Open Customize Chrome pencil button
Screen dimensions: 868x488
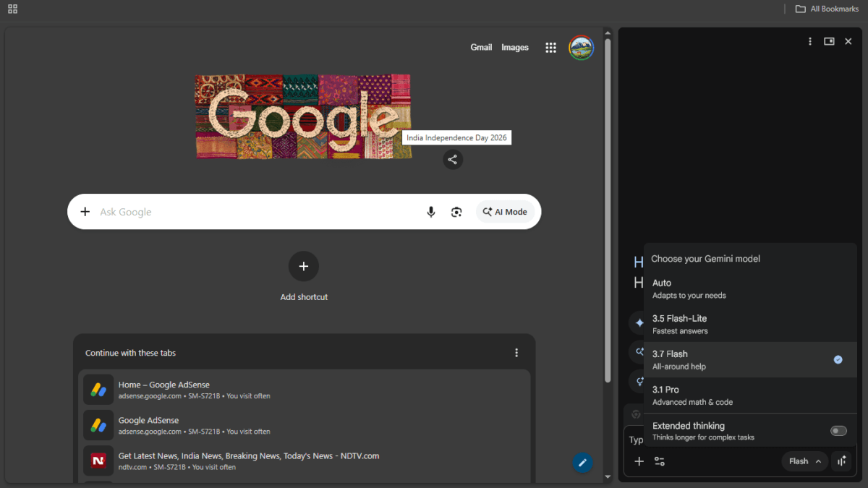pos(582,463)
